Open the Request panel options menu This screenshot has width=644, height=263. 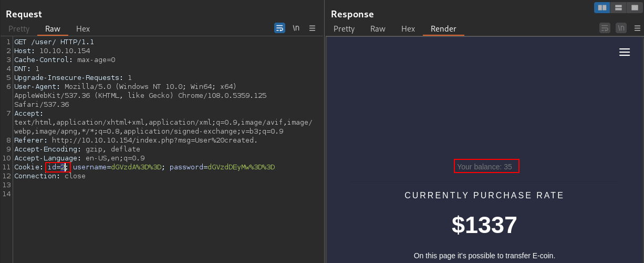pos(312,28)
